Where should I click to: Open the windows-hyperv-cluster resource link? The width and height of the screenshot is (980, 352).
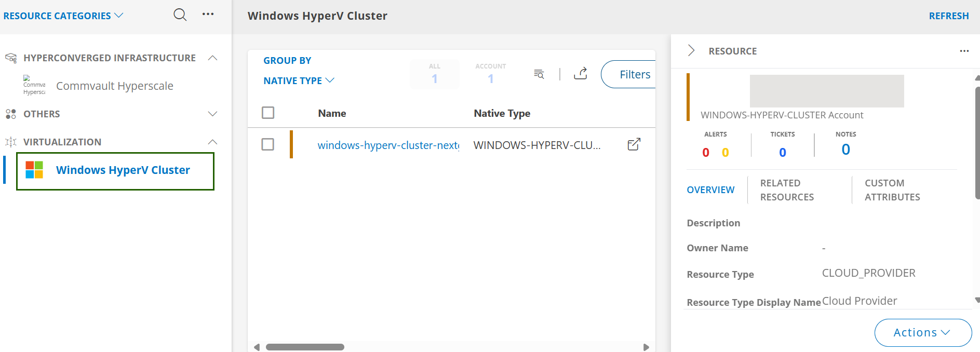coord(388,145)
